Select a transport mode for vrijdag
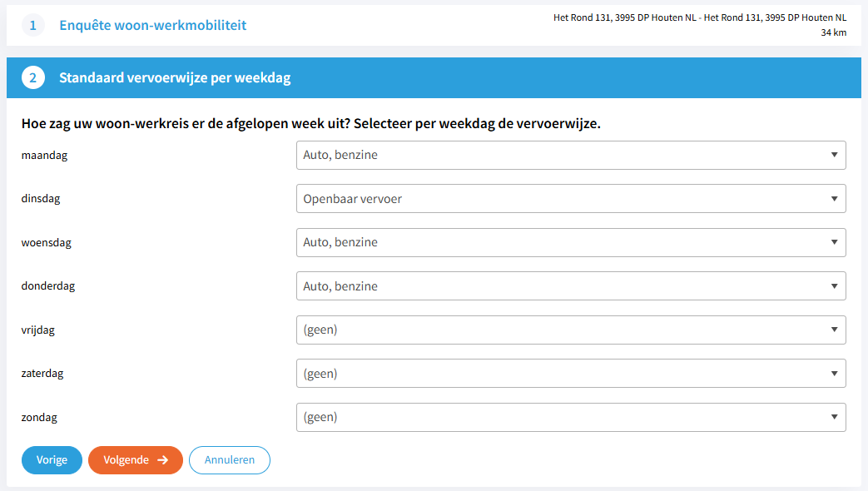Viewport: 868px width, 491px height. tap(571, 330)
